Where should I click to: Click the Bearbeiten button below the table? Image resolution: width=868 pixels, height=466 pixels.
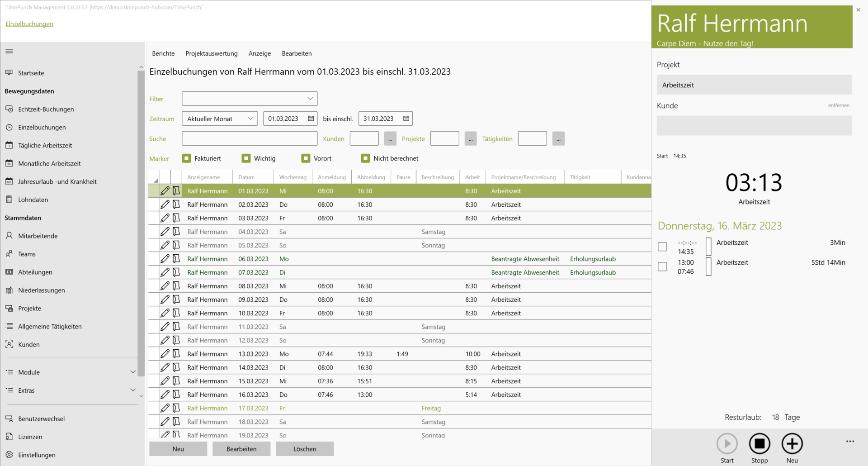coord(241,449)
